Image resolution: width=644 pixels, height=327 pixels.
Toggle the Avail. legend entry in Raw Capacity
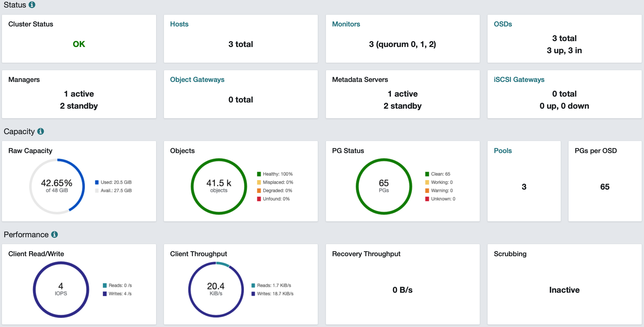(x=113, y=191)
